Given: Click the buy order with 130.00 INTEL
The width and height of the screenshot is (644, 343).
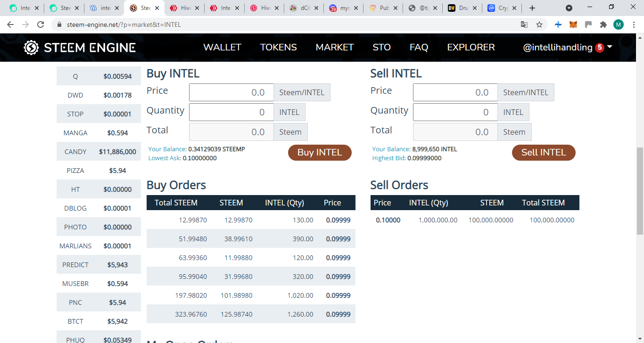Looking at the screenshot, I should (251, 220).
